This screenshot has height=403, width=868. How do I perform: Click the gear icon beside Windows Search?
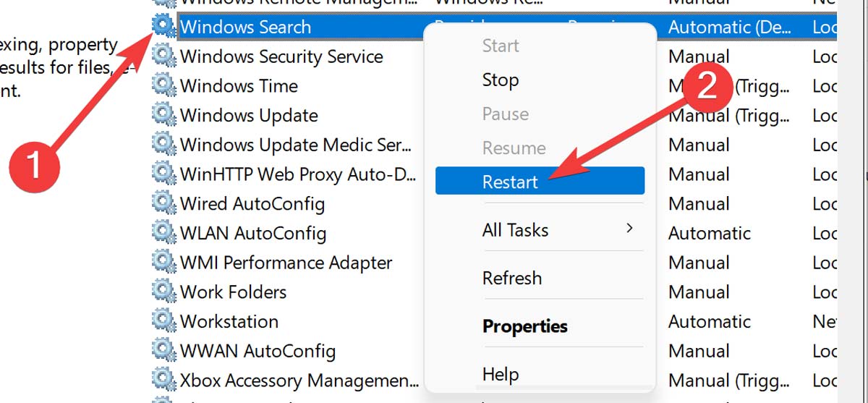click(x=164, y=27)
